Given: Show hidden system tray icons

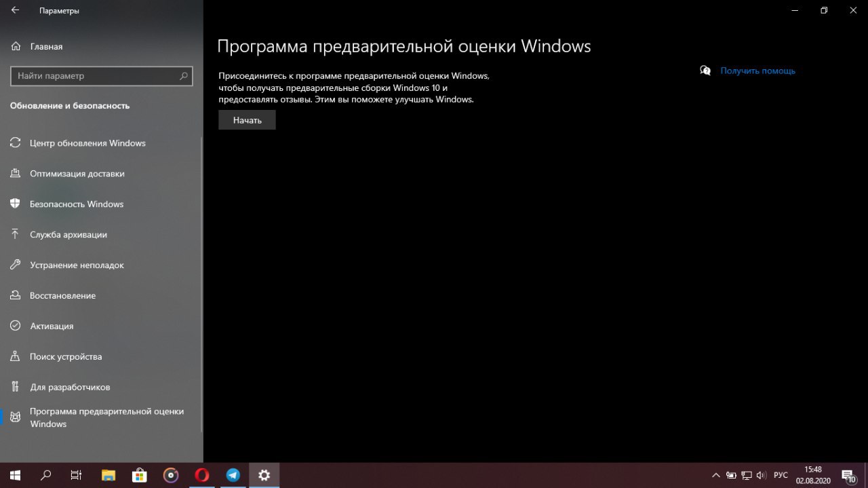Looking at the screenshot, I should pyautogui.click(x=715, y=475).
